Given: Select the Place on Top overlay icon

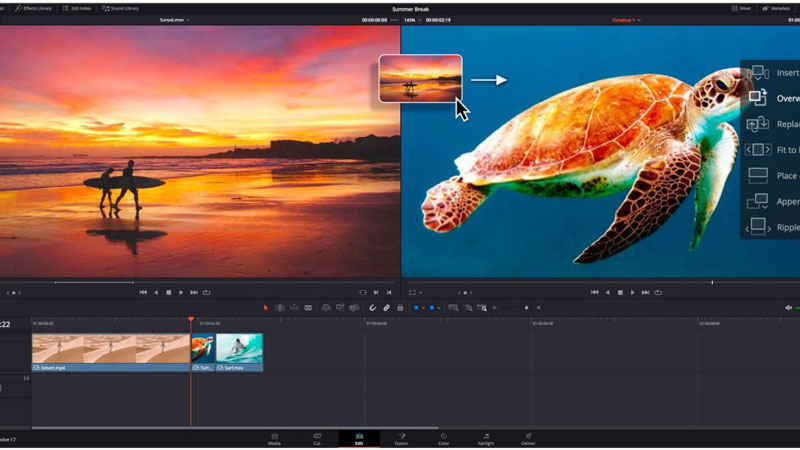Looking at the screenshot, I should pos(757,175).
